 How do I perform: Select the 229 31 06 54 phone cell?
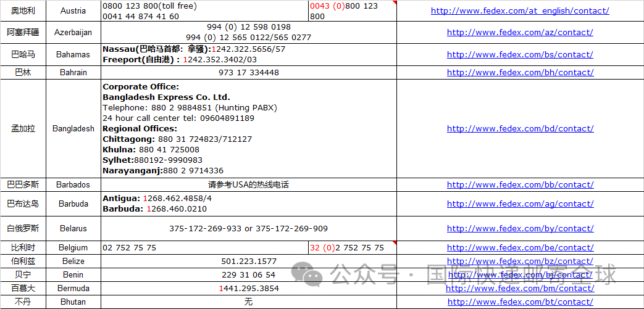249,275
